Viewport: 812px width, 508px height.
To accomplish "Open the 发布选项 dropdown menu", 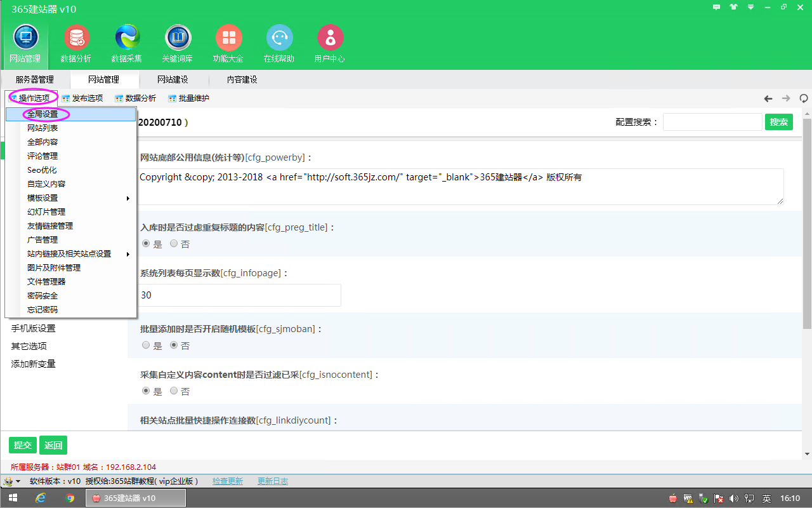I will [82, 98].
